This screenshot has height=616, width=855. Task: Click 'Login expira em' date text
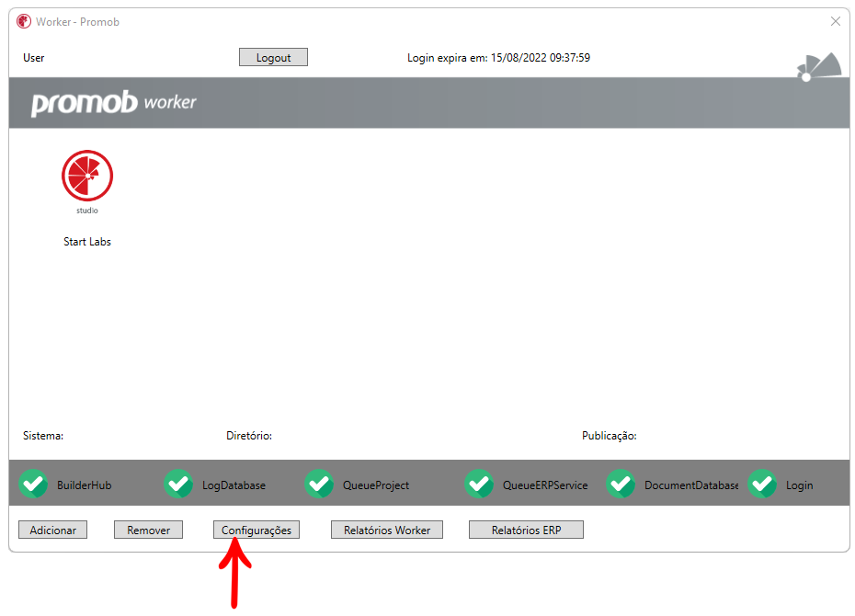[498, 58]
